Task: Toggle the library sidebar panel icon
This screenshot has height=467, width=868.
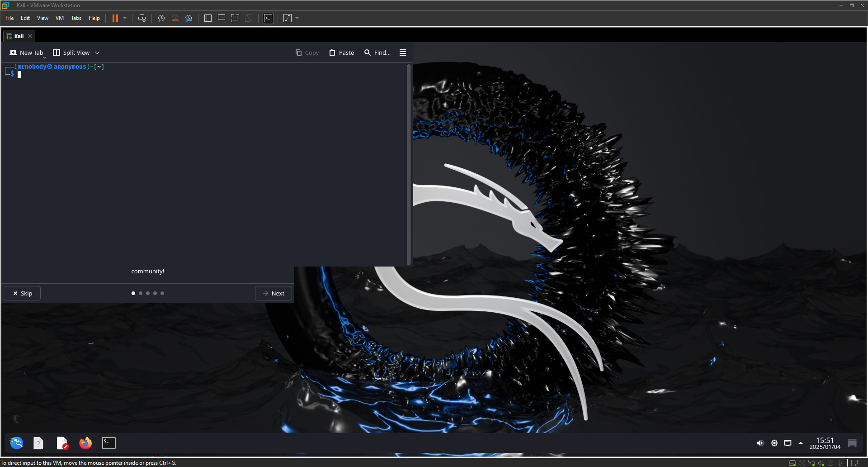Action: pyautogui.click(x=208, y=18)
